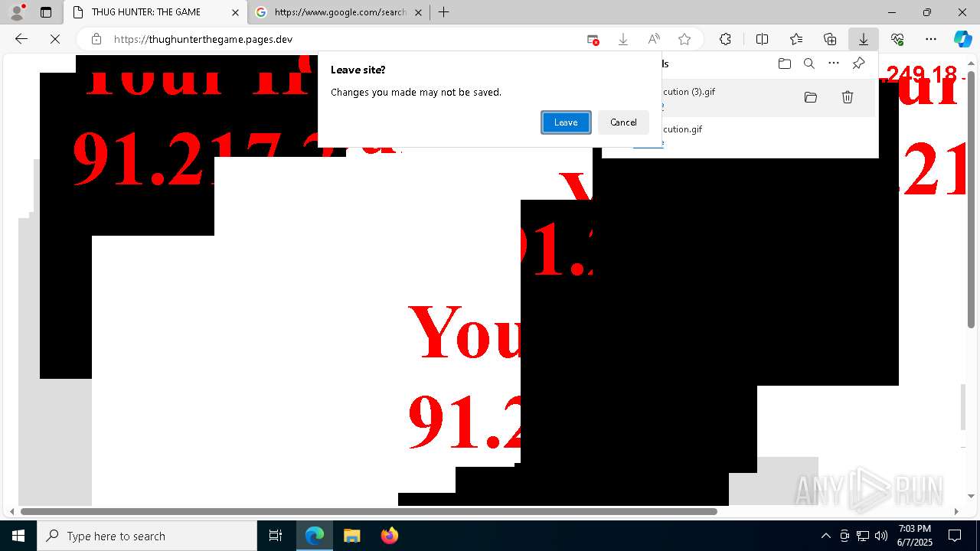Click the address bar download icon
980x551 pixels.
click(623, 39)
